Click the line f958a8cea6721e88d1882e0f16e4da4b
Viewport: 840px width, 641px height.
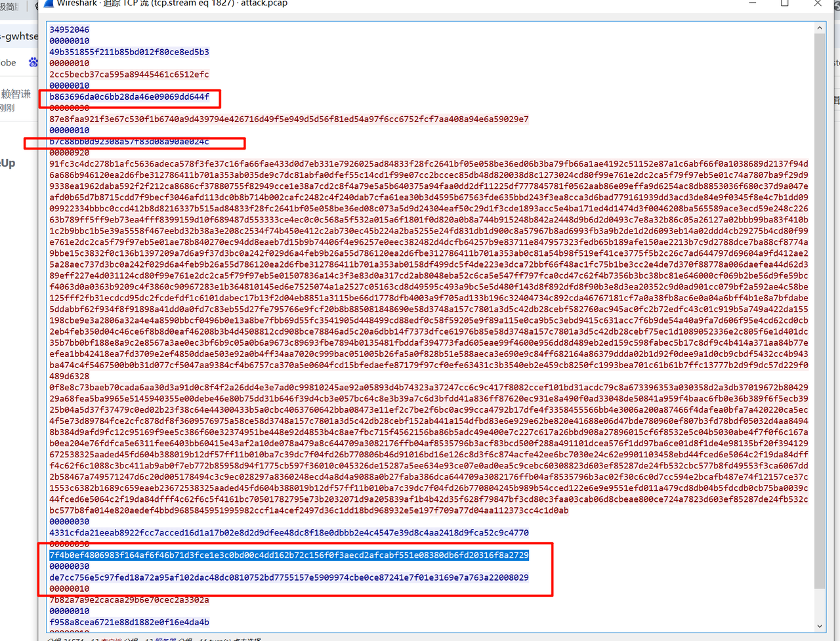[x=129, y=622]
